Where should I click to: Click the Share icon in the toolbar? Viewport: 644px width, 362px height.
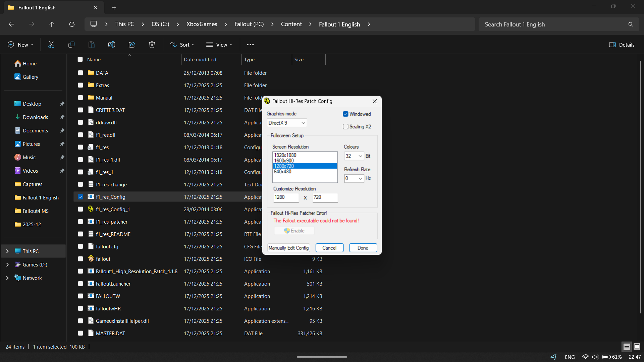[131, 44]
